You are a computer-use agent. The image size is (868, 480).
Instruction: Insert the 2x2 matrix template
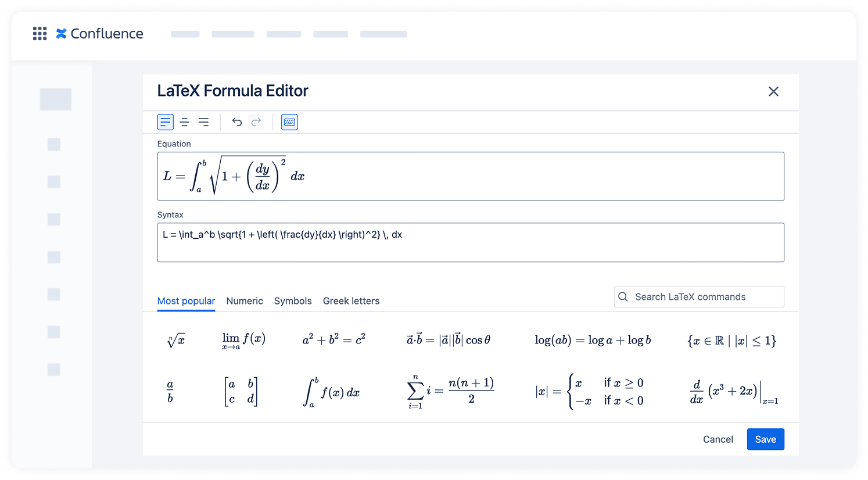click(241, 391)
